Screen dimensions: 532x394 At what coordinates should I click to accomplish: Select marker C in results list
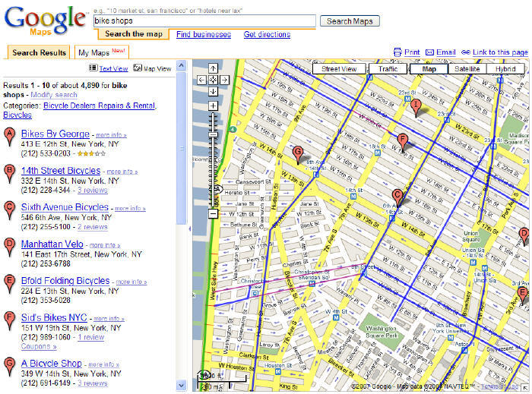coord(9,211)
